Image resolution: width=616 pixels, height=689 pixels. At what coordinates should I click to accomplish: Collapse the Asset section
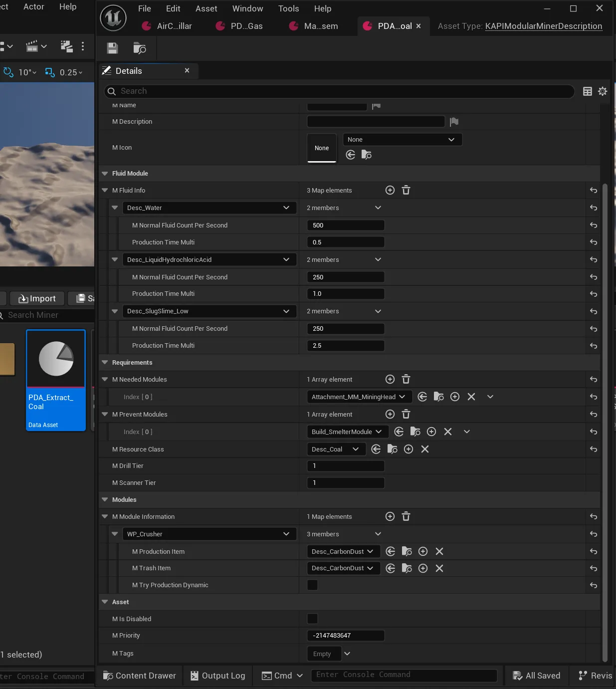coord(105,602)
